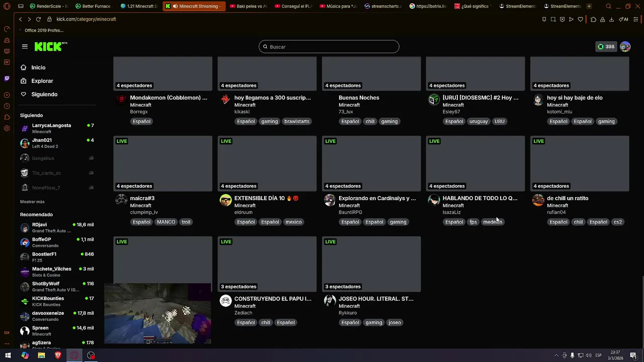Open LarrycaLangosta followed channel

click(57, 128)
